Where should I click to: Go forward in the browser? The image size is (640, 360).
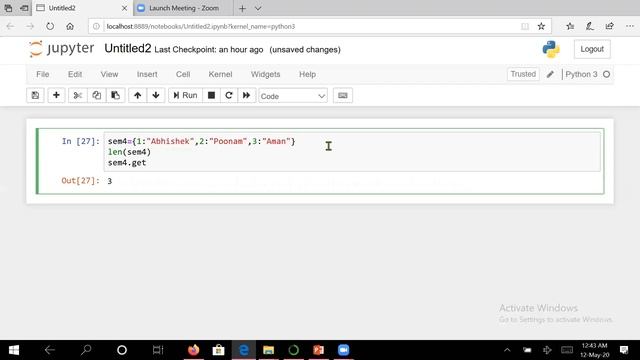[x=30, y=26]
